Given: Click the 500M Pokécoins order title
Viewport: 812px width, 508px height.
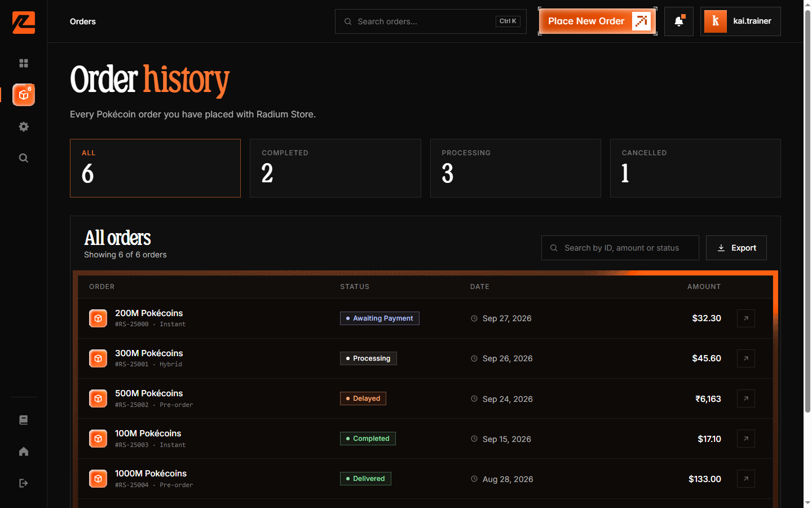Looking at the screenshot, I should (149, 393).
